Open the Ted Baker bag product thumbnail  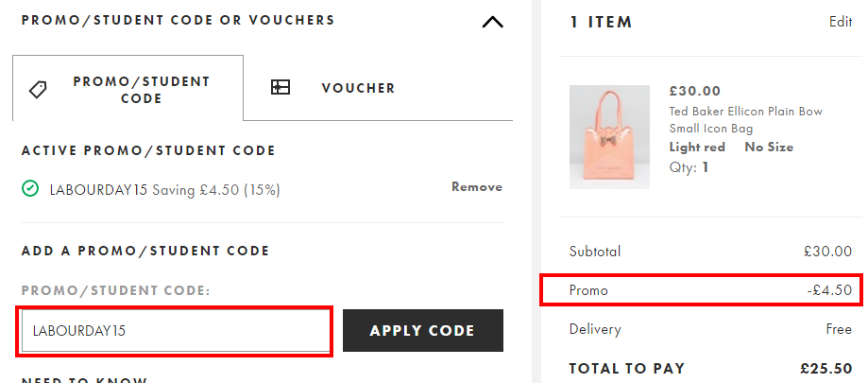(x=609, y=137)
